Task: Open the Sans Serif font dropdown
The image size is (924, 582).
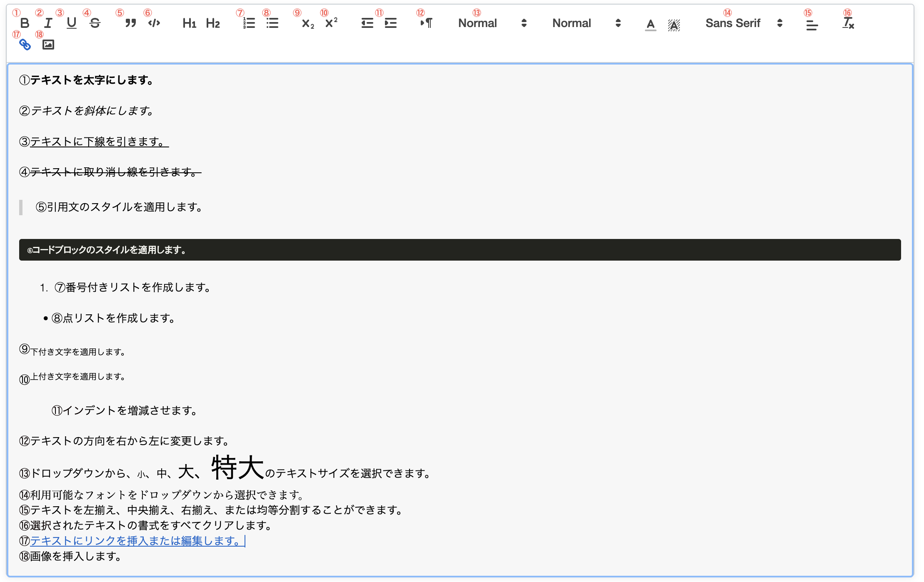Action: (x=744, y=23)
